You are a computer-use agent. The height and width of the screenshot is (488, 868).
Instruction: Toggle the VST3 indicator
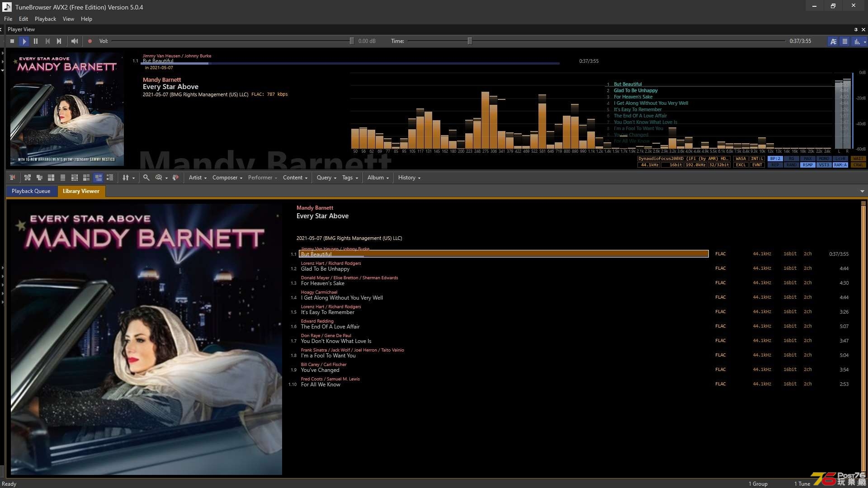[824, 165]
